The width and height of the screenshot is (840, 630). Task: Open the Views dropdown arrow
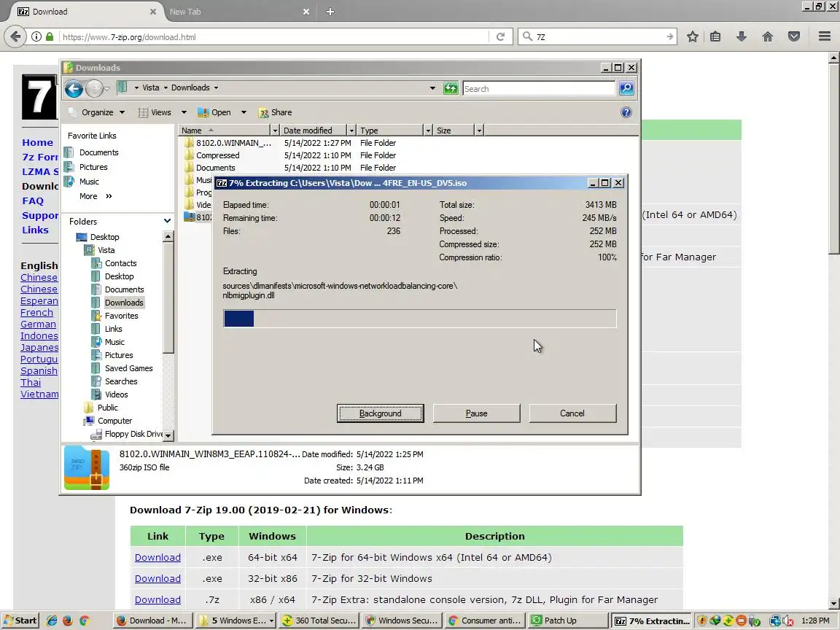pos(184,112)
